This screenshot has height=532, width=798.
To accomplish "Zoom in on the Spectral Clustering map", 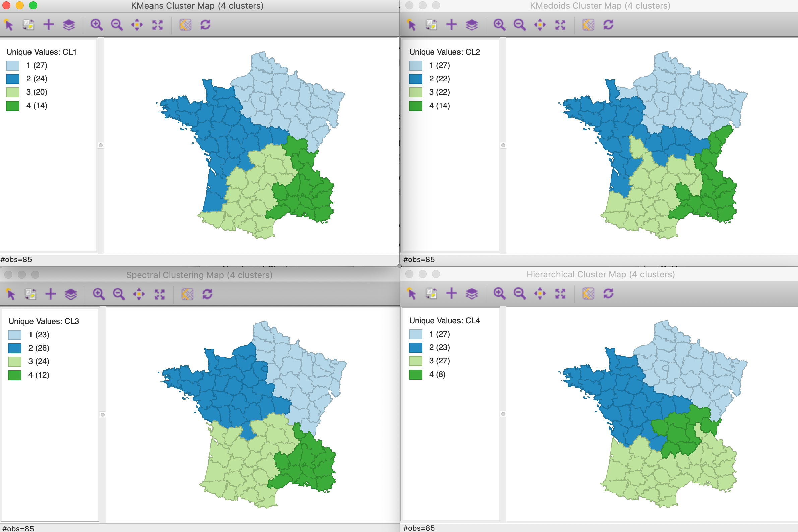I will pyautogui.click(x=99, y=294).
